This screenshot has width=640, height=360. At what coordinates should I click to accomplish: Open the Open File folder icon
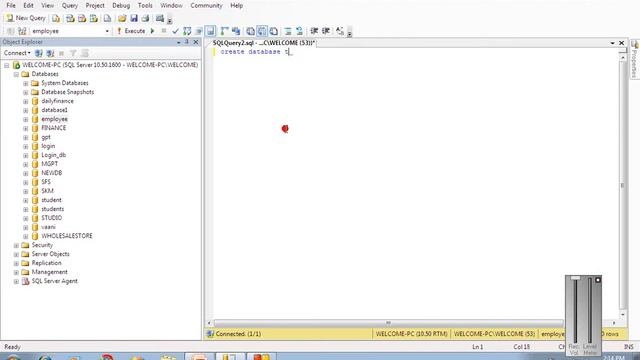pos(122,18)
